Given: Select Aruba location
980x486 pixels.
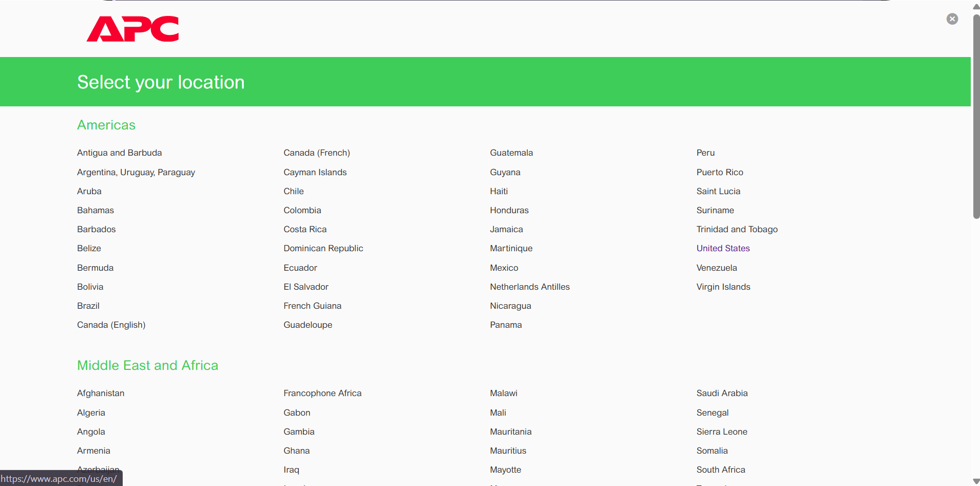Looking at the screenshot, I should (x=89, y=191).
